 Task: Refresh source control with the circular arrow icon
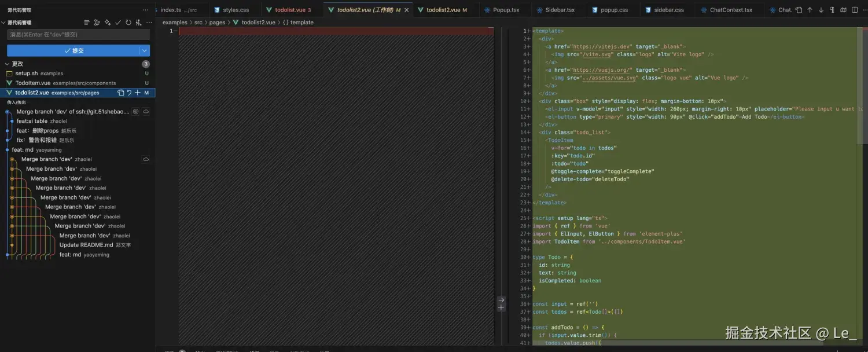pos(128,23)
